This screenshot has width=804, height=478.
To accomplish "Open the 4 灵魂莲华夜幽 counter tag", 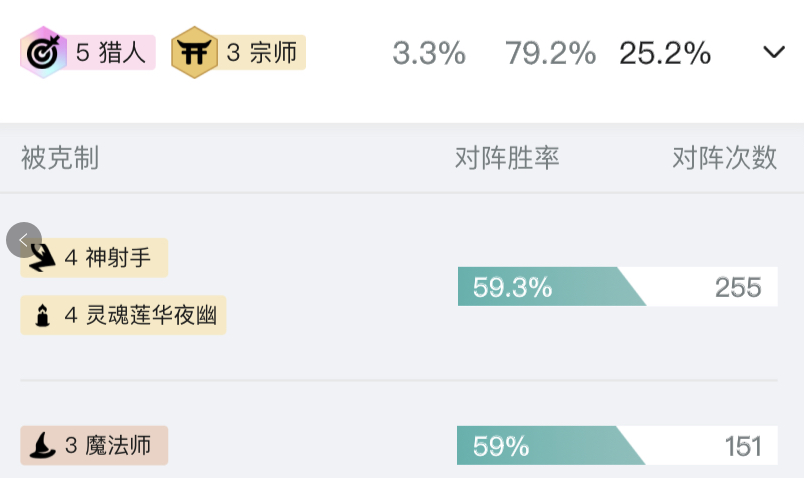I will 123,316.
